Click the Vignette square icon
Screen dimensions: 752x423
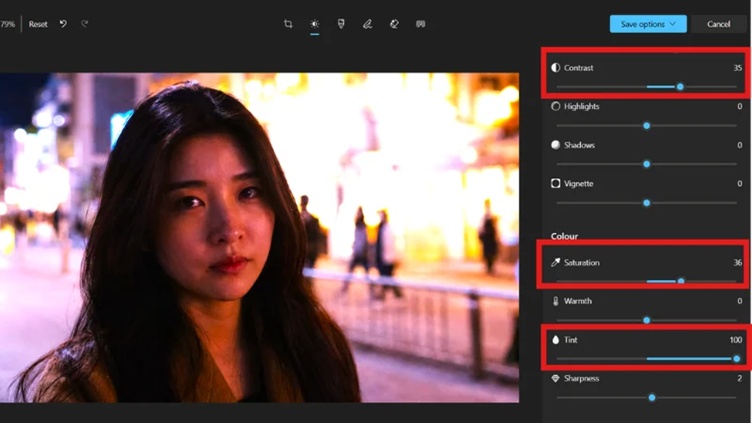[555, 183]
